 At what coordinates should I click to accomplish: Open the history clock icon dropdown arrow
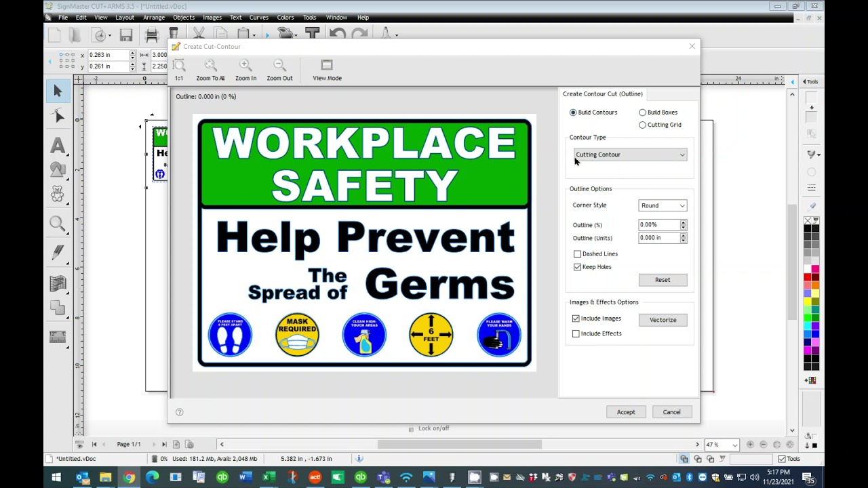(111, 35)
